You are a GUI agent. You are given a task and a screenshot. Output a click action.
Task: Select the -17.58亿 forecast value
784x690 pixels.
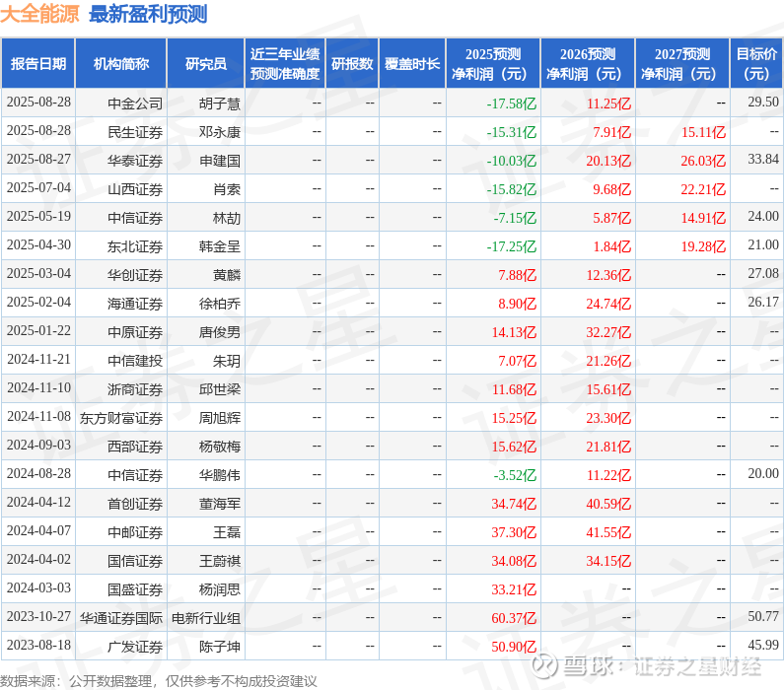pos(511,103)
